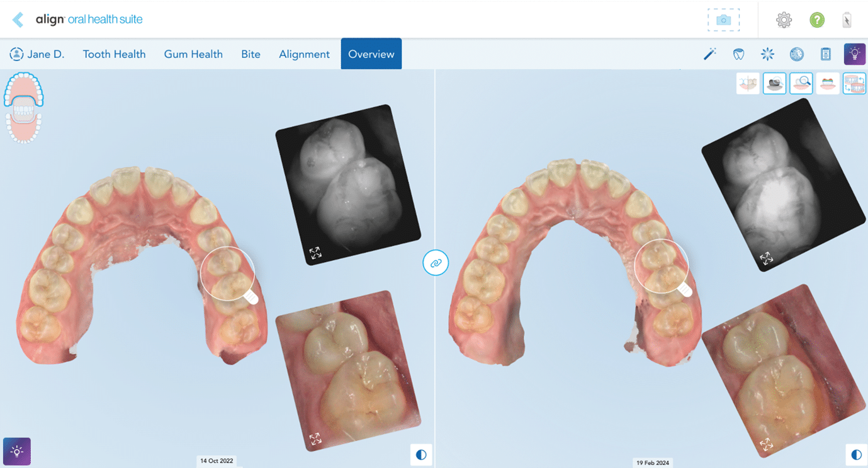
Task: Toggle the split model comparison view icon
Action: point(748,83)
